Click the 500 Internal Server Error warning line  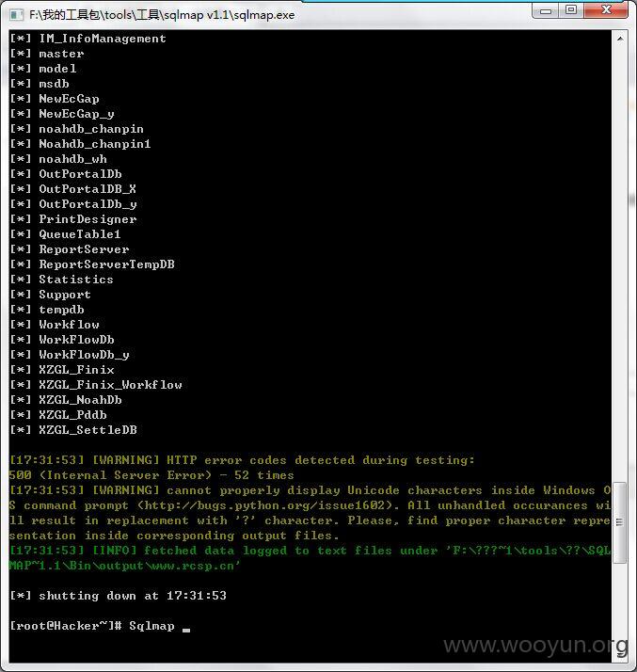point(151,475)
